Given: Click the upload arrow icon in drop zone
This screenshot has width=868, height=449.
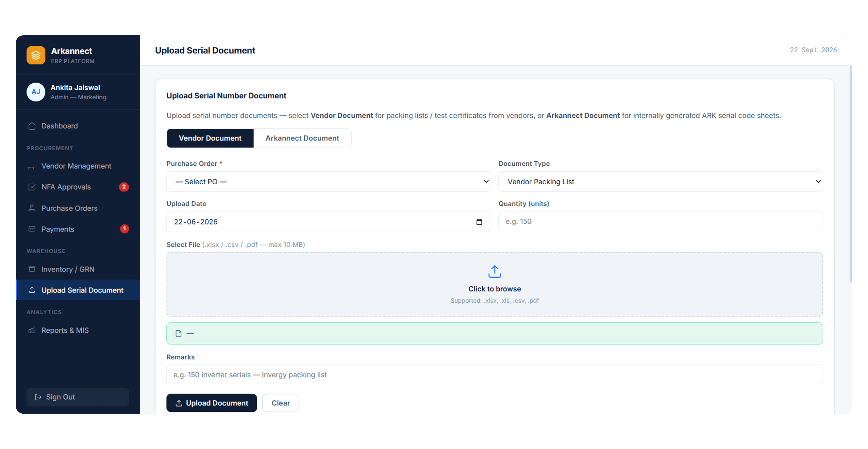Looking at the screenshot, I should tap(495, 272).
